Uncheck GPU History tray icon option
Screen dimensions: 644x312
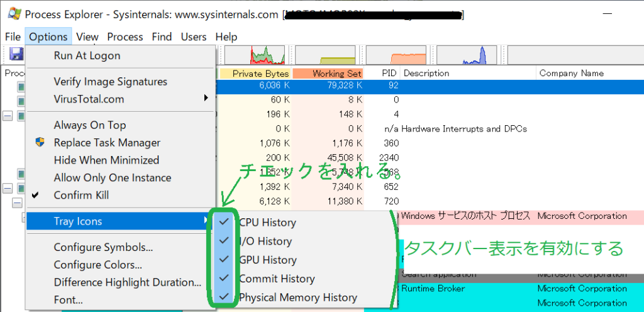[x=267, y=260]
